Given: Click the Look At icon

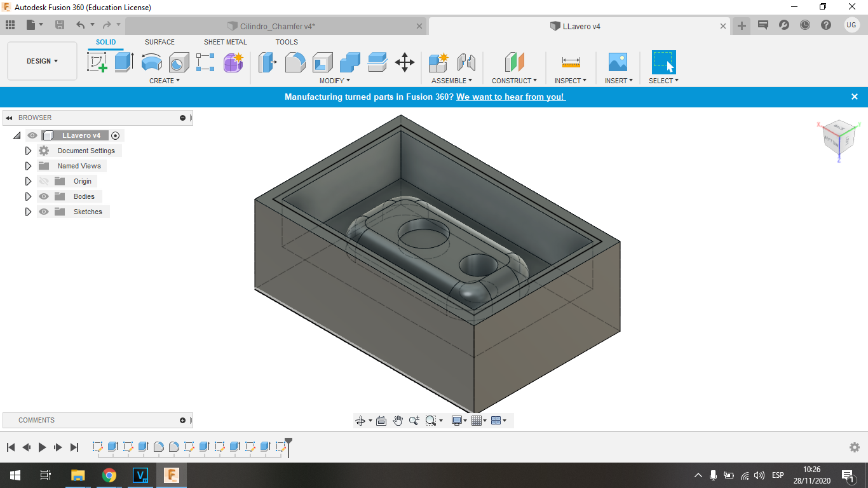Looking at the screenshot, I should (x=381, y=421).
